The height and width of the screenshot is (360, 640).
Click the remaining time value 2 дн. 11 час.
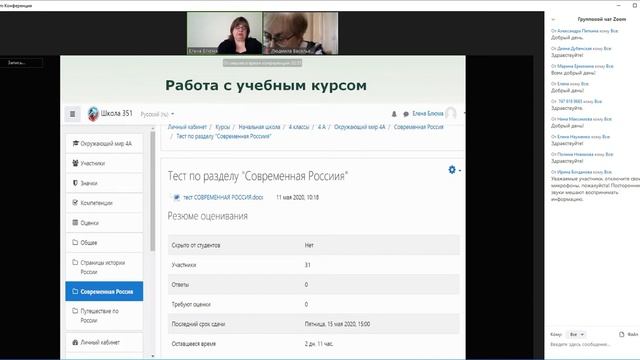point(319,344)
